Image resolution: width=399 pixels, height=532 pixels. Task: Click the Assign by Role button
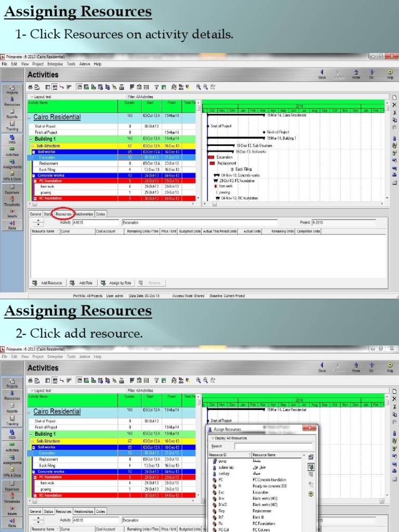coord(116,283)
